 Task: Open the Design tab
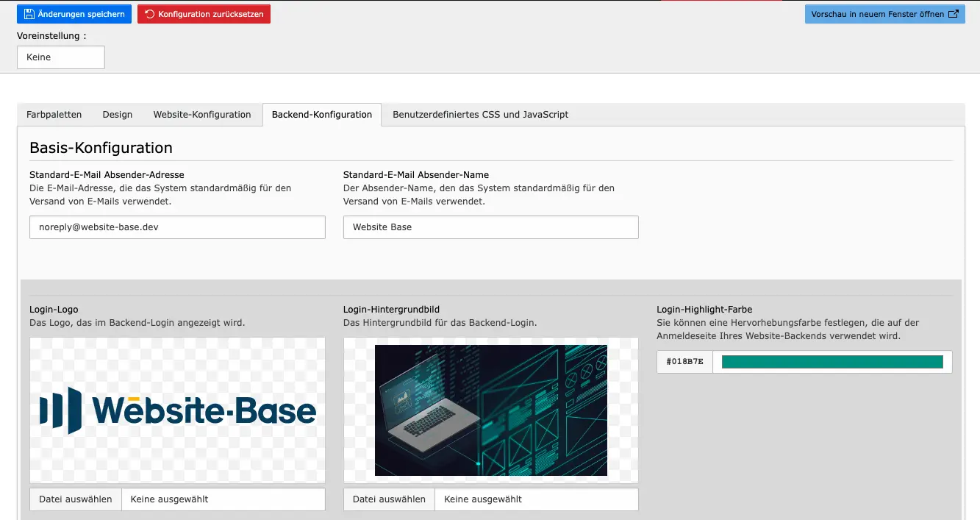(117, 114)
